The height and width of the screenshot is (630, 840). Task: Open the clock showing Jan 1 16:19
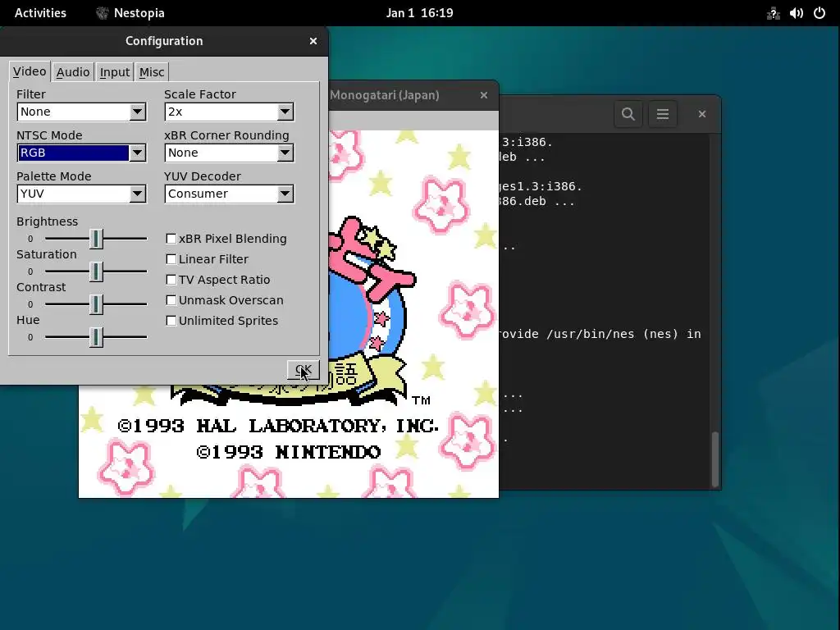(x=419, y=13)
